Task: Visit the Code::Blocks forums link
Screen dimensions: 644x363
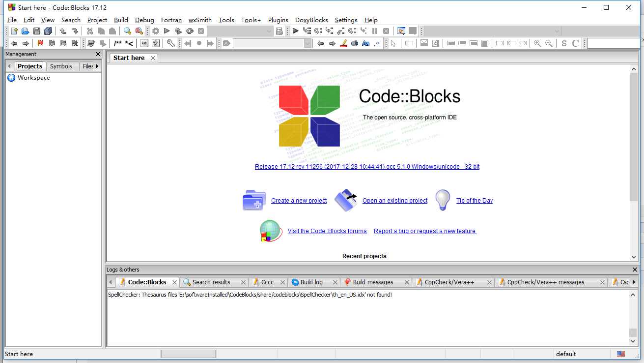Action: click(327, 231)
